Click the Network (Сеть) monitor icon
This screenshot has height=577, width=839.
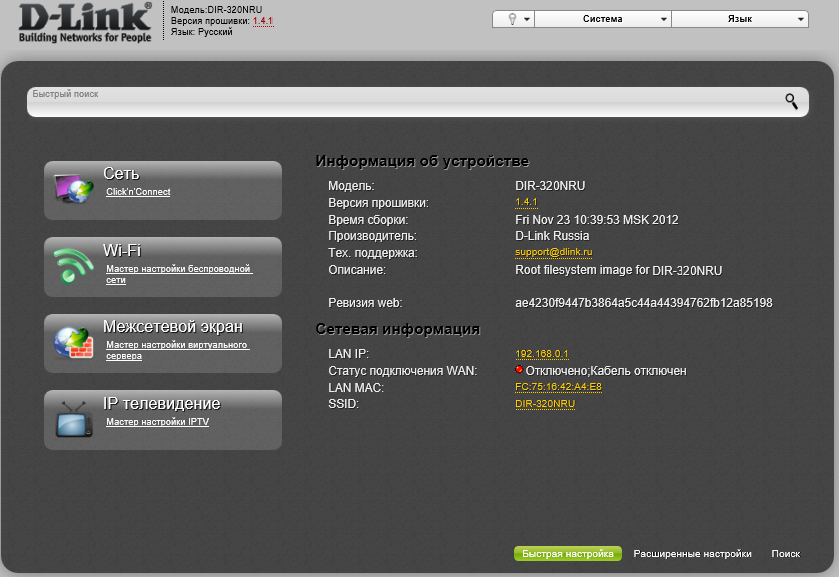[x=73, y=190]
